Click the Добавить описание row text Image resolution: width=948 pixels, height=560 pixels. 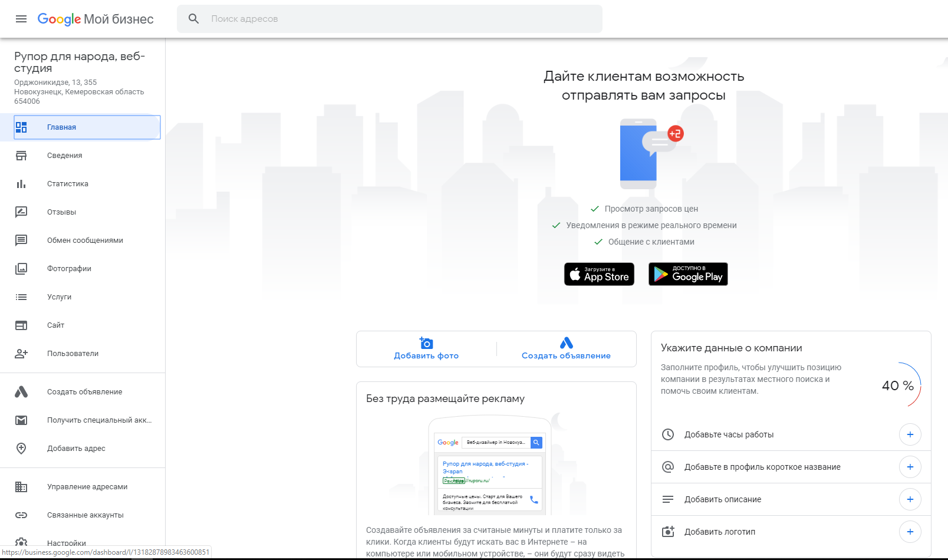click(x=723, y=499)
